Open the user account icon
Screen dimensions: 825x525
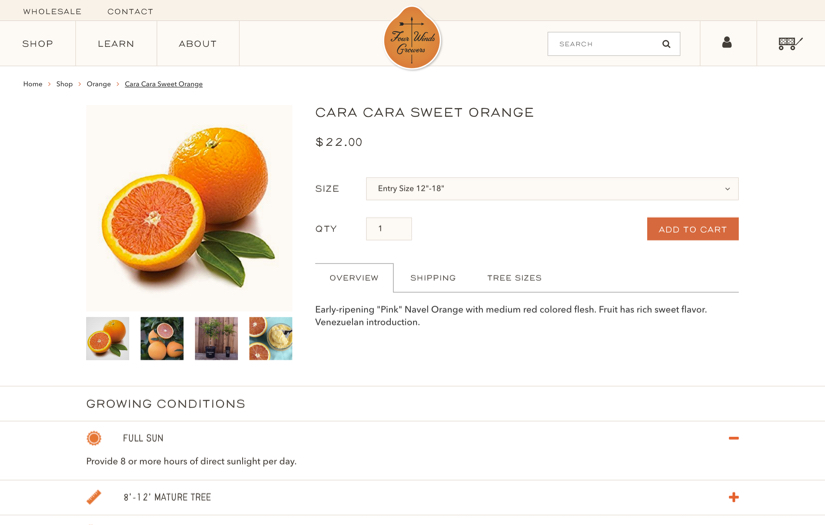coord(727,43)
